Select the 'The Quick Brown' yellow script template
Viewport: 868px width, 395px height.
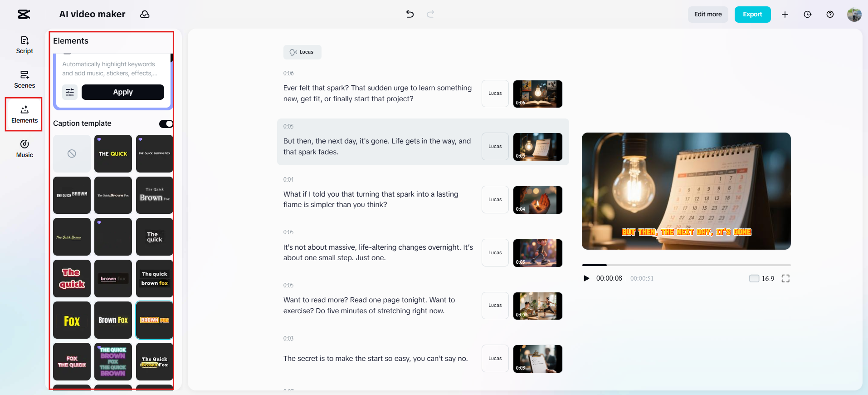72,237
